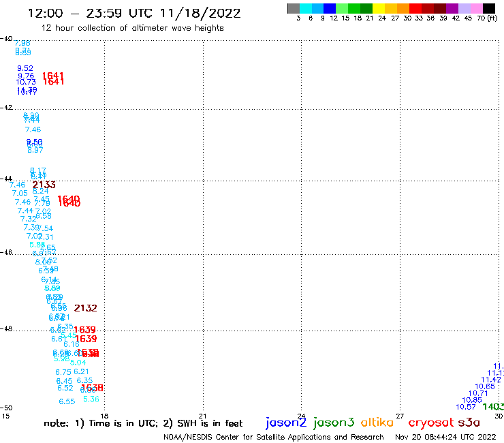
Task: Pick the orange swatch in the wave-height legend
Action: coord(403,9)
